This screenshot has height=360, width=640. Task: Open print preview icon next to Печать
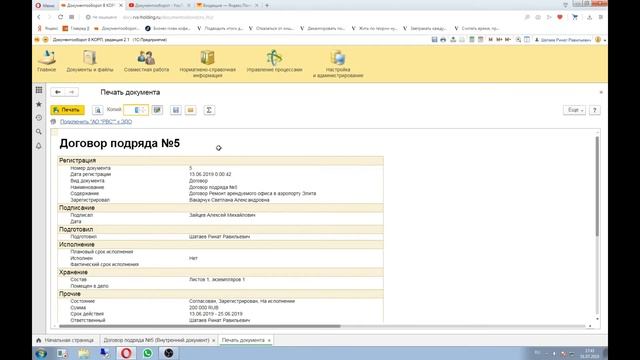(98, 110)
